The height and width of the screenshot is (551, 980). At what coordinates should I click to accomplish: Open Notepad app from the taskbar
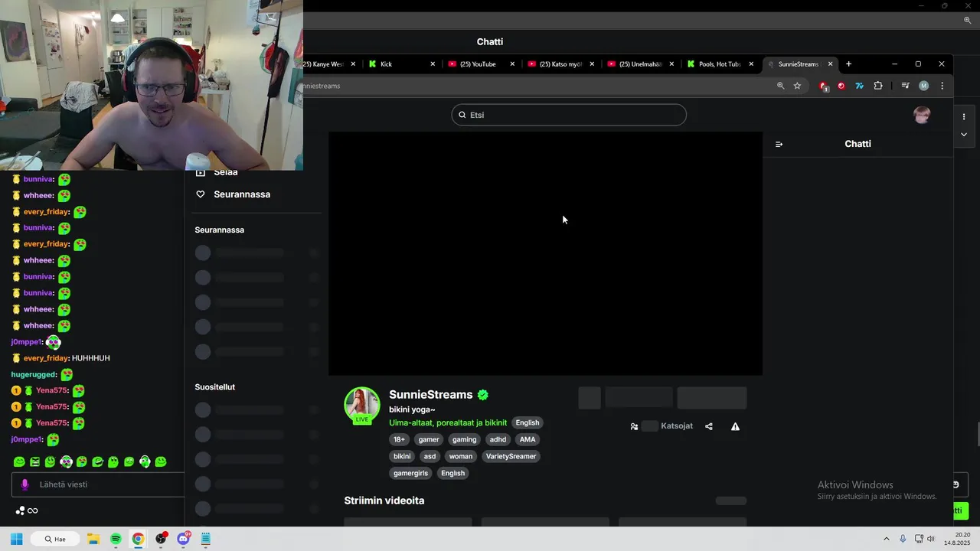pos(206,539)
